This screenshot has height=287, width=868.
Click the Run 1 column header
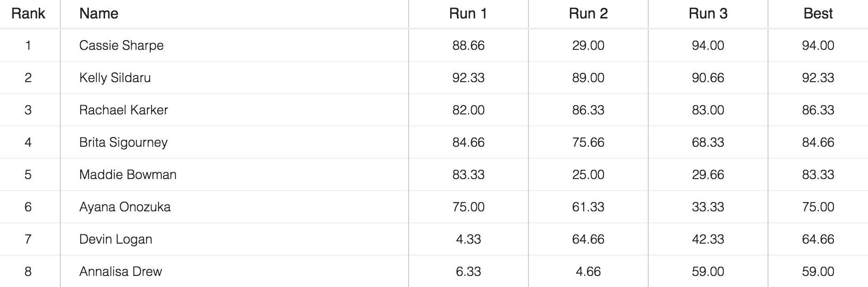468,14
